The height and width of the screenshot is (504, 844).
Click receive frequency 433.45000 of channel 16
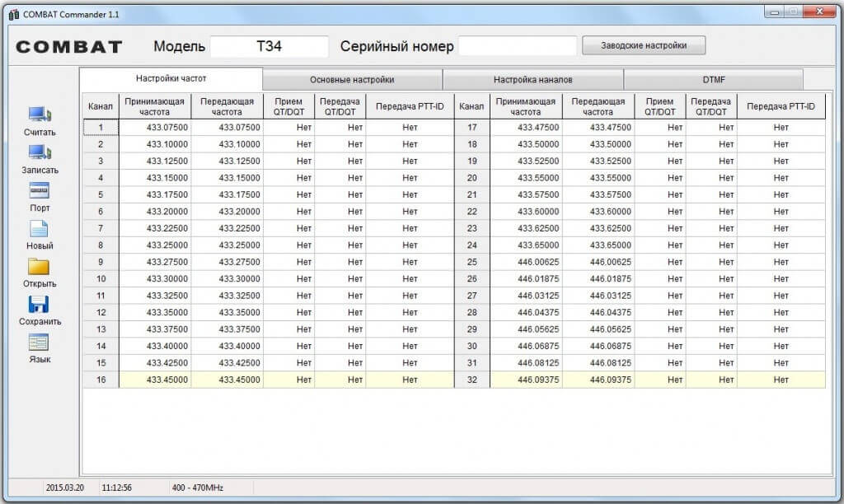click(155, 380)
